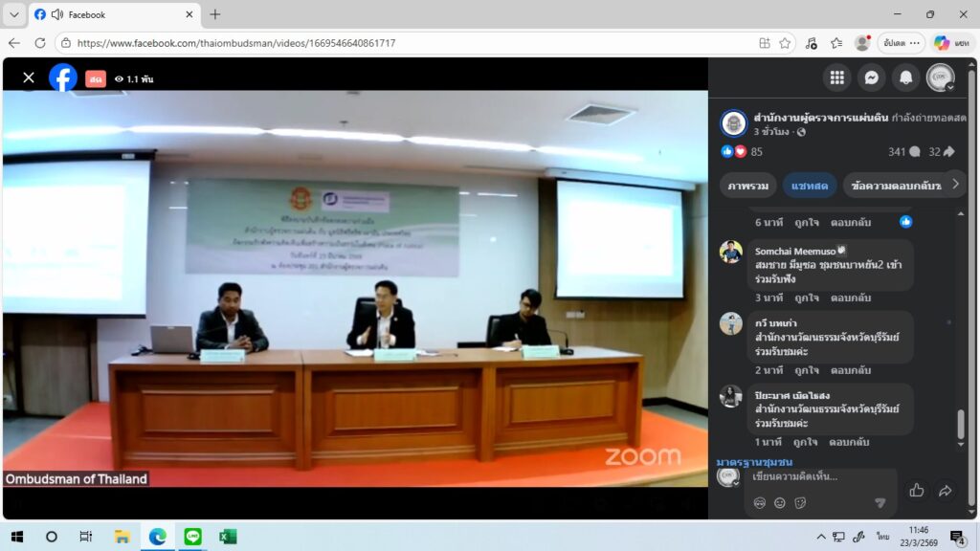Toggle like with the thumbs-up button by comment box
Viewport: 980px width, 551px height.
coord(916,491)
